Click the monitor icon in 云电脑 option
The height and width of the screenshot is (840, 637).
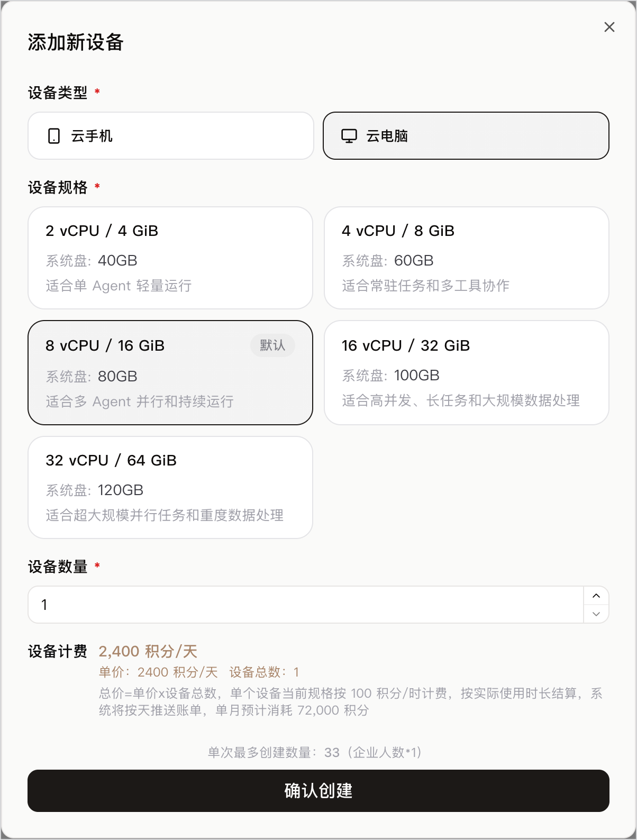pos(349,136)
